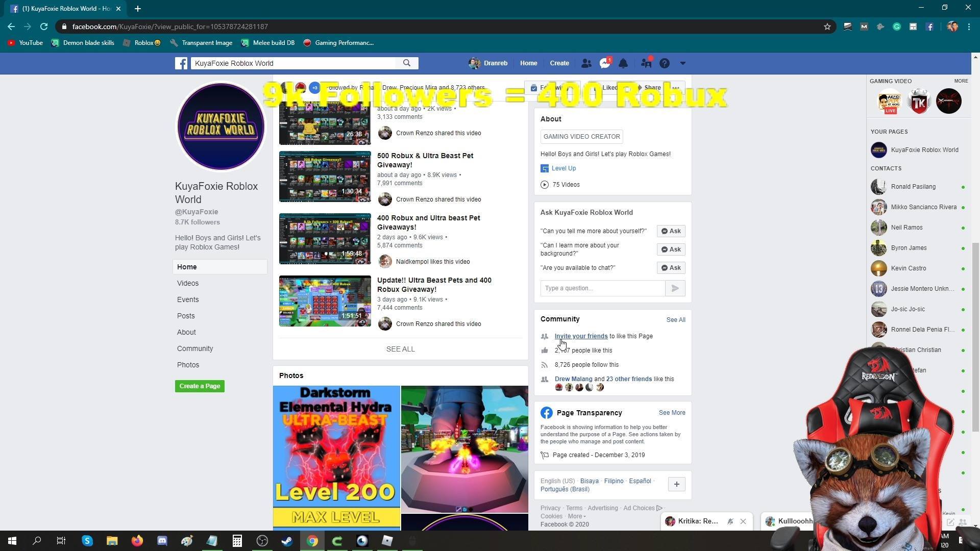Click Home in the Facebook top bar
Screen dimensions: 980x551
coord(528,63)
